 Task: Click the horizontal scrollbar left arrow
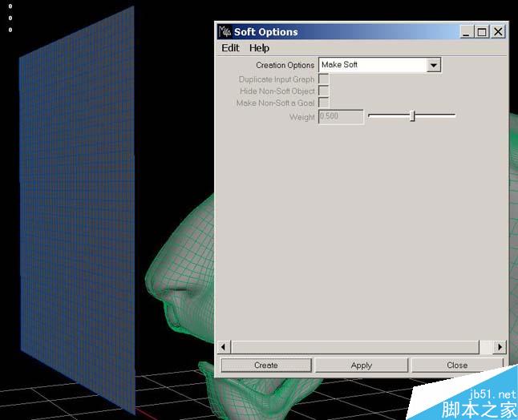224,347
